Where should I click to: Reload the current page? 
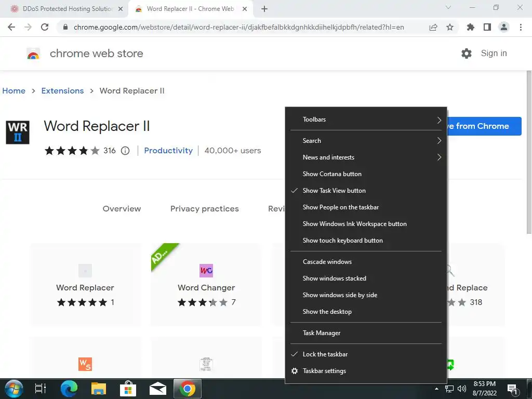[45, 27]
